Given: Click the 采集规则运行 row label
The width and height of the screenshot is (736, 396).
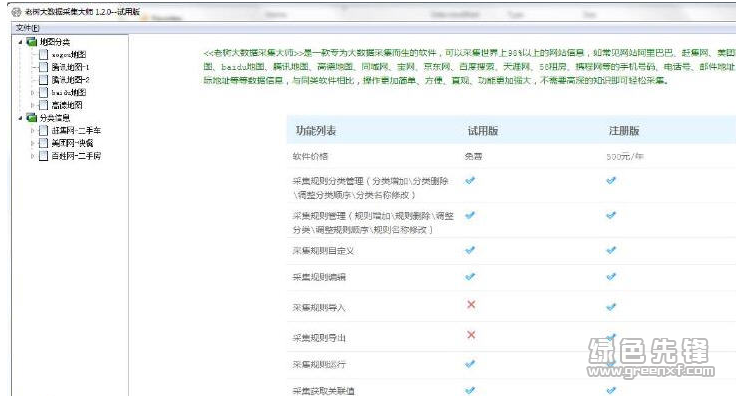Looking at the screenshot, I should pos(319,365).
